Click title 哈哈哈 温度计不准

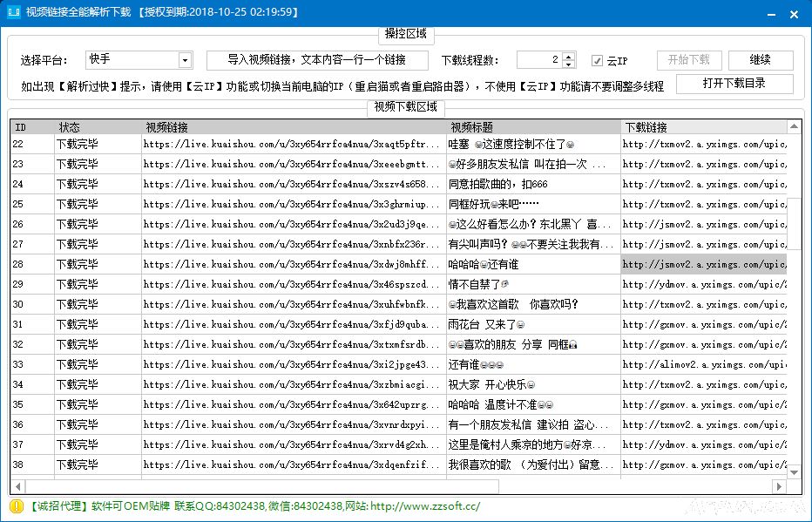501,404
